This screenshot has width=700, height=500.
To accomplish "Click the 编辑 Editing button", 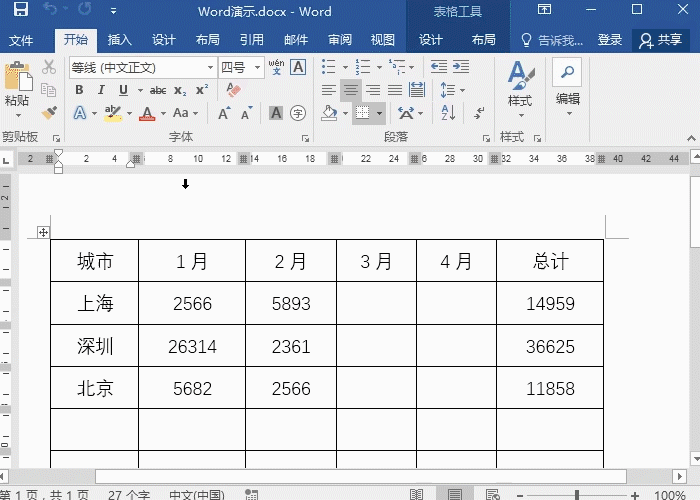I will point(567,89).
